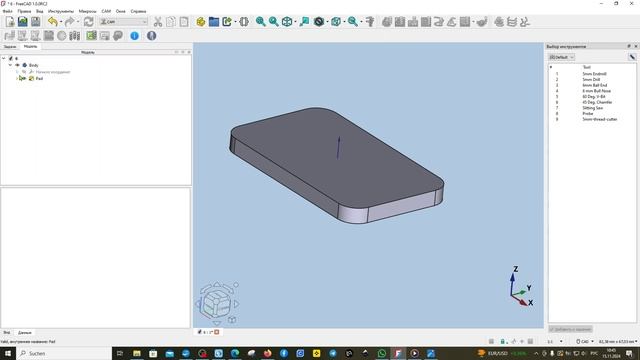Click the teal arrow-box icon after the isometric cube

point(304,22)
